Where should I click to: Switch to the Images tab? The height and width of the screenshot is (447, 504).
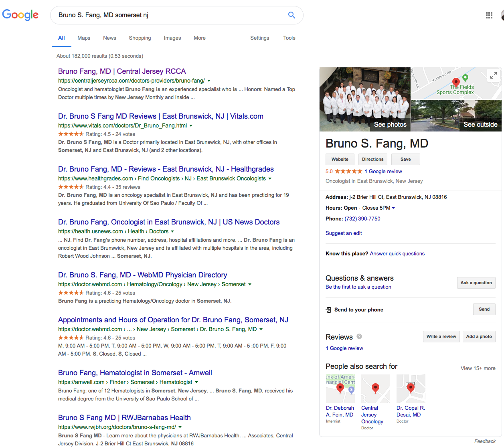point(172,38)
